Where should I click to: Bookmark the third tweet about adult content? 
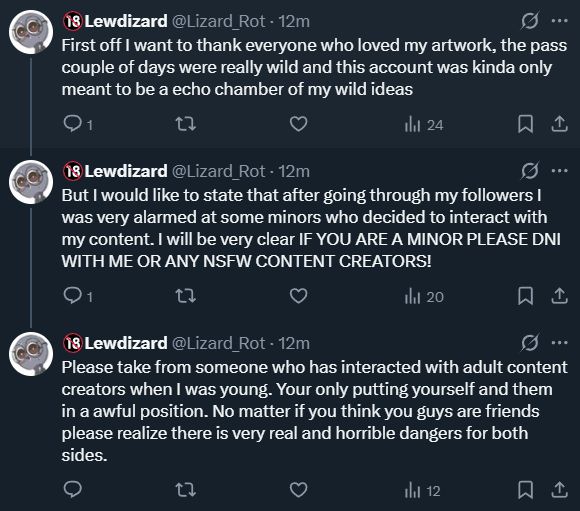pyautogui.click(x=525, y=490)
